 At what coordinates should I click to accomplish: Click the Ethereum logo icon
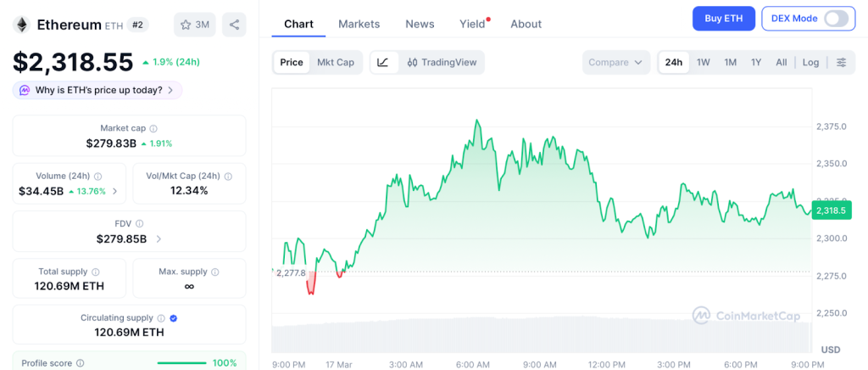pyautogui.click(x=20, y=25)
